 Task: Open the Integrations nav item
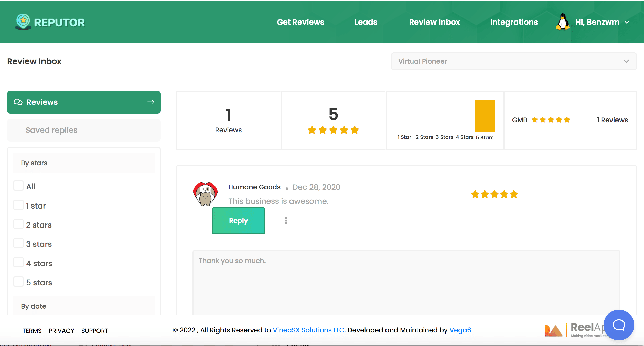pos(514,22)
